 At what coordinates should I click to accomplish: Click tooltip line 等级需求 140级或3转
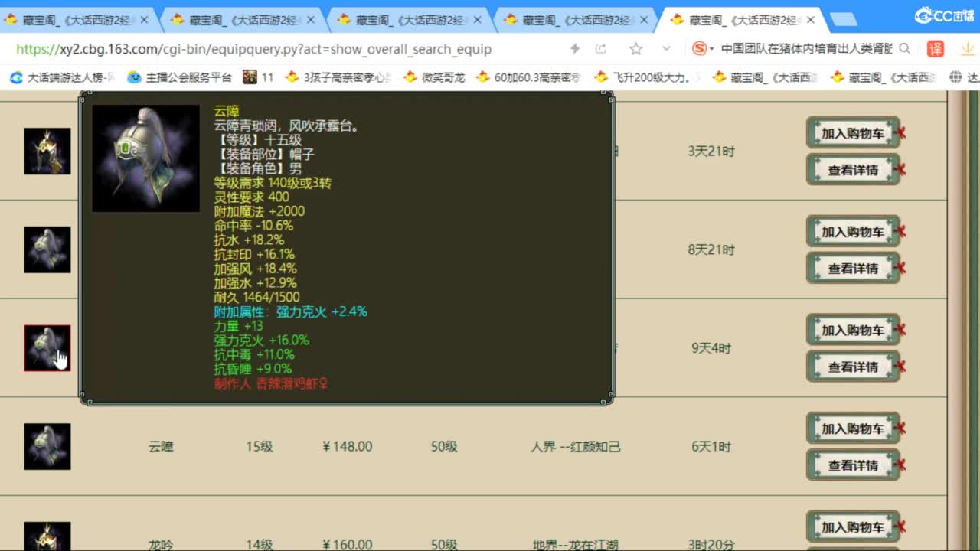coord(273,183)
